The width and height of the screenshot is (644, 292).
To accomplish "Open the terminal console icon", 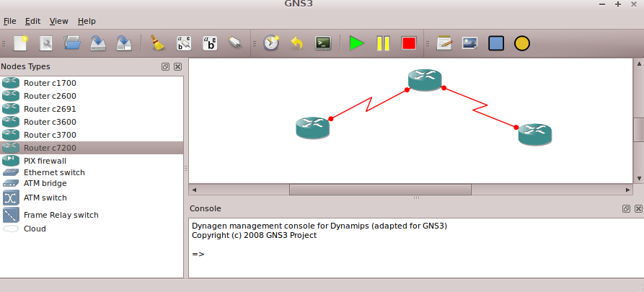I will pyautogui.click(x=323, y=43).
